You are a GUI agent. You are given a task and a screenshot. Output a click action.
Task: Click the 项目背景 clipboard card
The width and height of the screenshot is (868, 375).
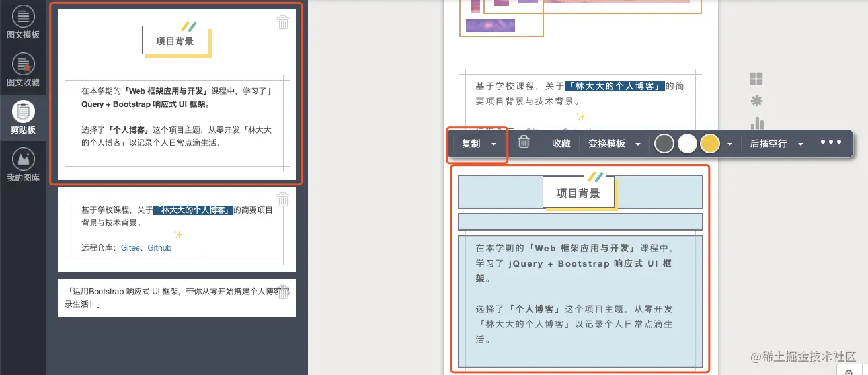177,94
